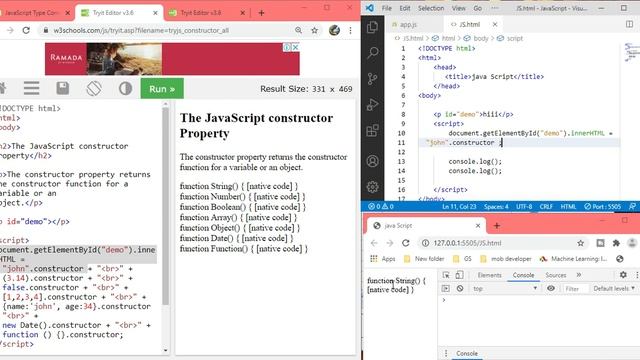Switch to JS.html editor tab
The height and width of the screenshot is (360, 640).
coord(474,24)
